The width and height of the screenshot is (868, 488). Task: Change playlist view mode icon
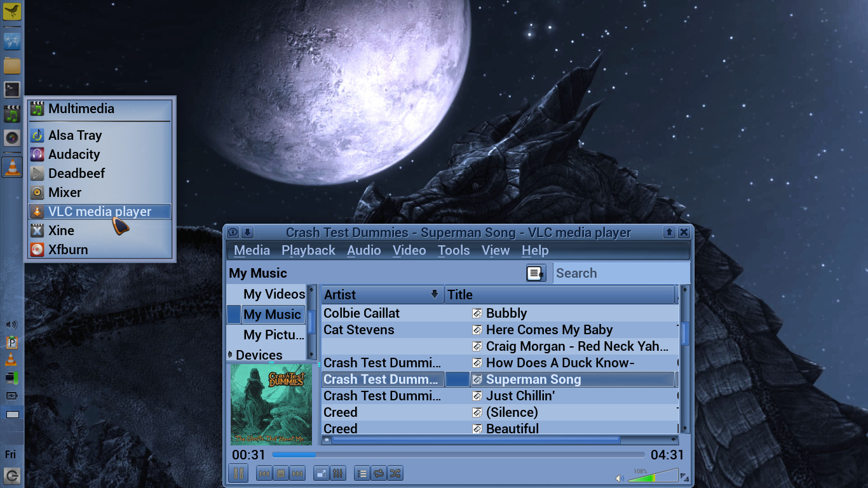[x=536, y=273]
